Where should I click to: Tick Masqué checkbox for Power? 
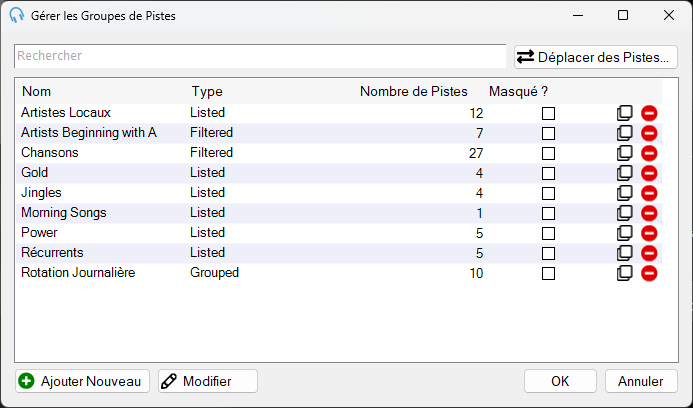point(548,233)
